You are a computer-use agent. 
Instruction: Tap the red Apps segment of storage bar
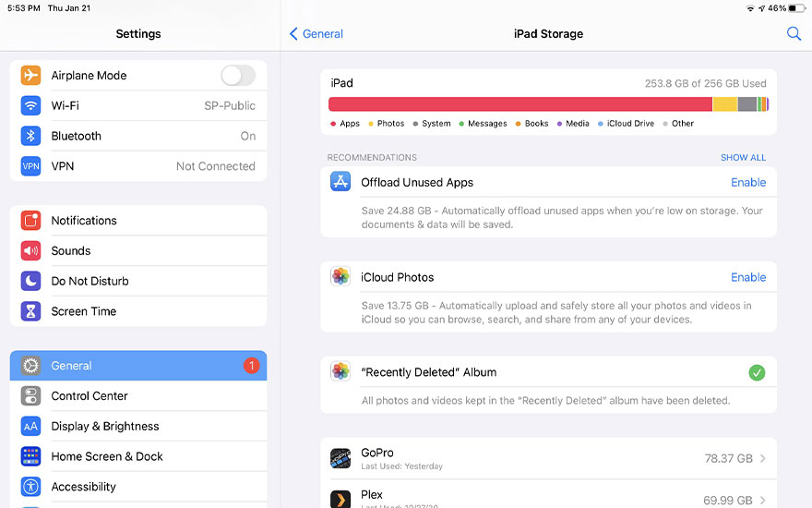point(519,104)
